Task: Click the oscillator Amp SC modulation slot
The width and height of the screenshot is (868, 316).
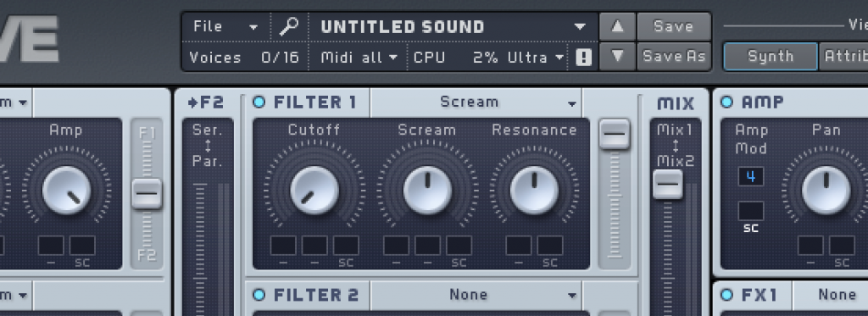Action: [82, 246]
